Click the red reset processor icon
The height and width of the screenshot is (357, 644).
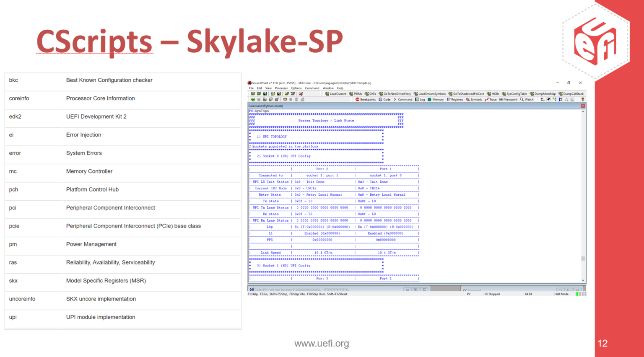point(285,99)
